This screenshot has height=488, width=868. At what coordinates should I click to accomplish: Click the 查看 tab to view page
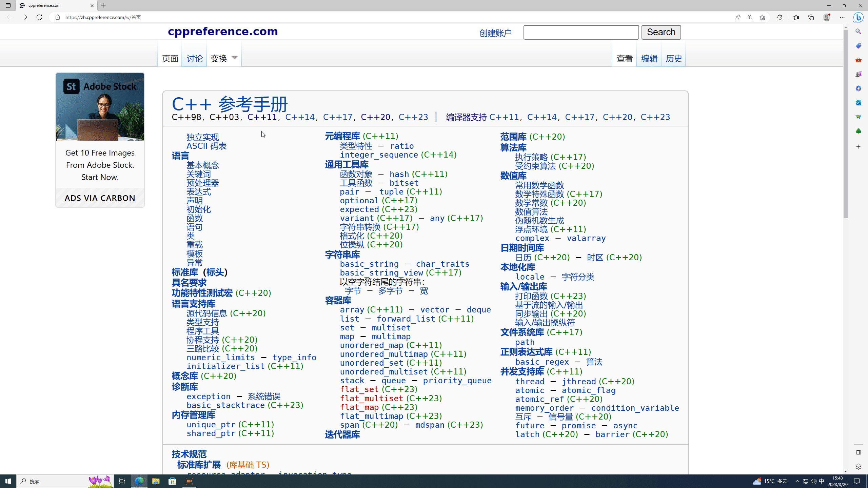(x=625, y=58)
